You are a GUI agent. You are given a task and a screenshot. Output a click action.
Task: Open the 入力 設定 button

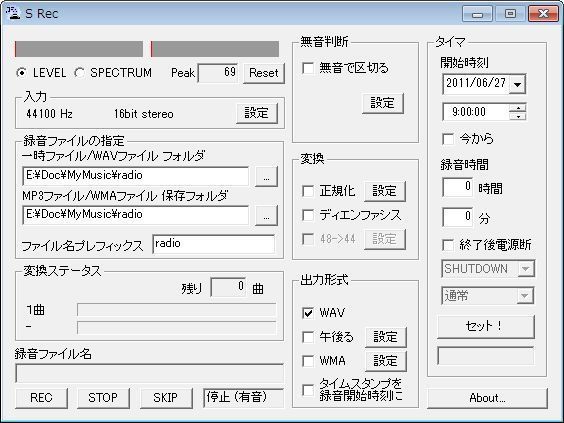(x=257, y=113)
